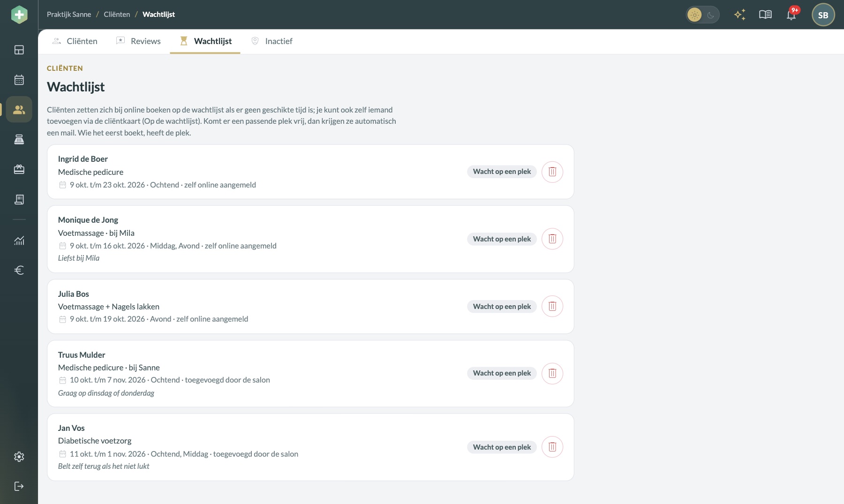Delete Ingrid de Boer from the waitlist

point(552,172)
